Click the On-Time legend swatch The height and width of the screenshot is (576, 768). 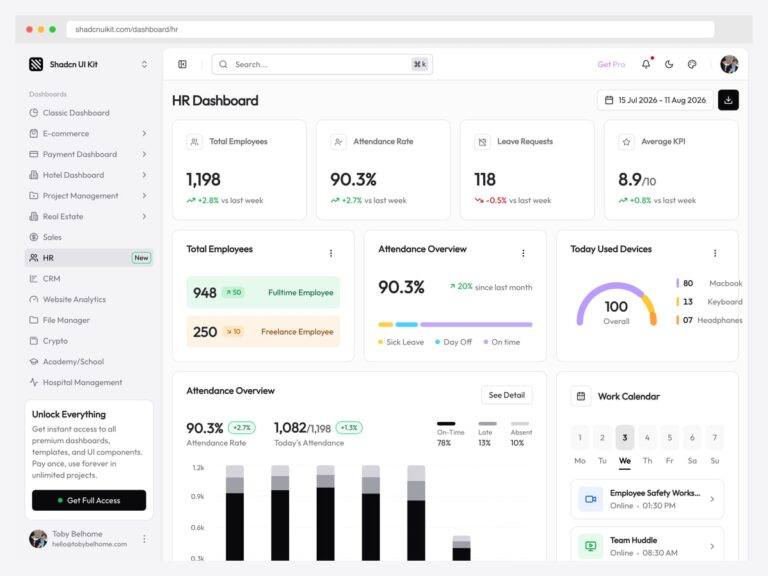pyautogui.click(x=446, y=424)
